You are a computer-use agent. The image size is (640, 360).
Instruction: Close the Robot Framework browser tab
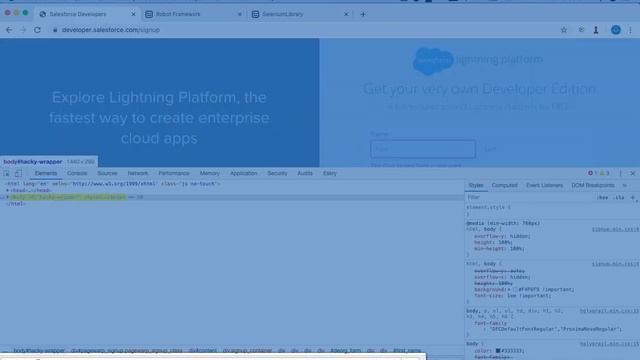(240, 14)
